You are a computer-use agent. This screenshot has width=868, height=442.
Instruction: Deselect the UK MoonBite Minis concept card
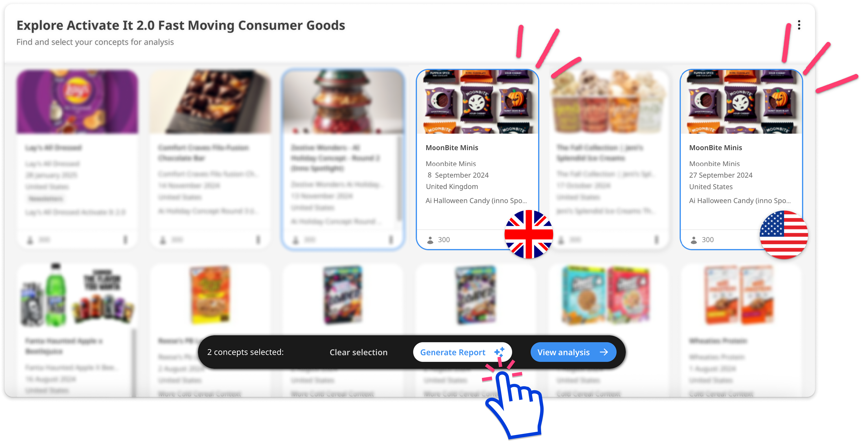[477, 159]
